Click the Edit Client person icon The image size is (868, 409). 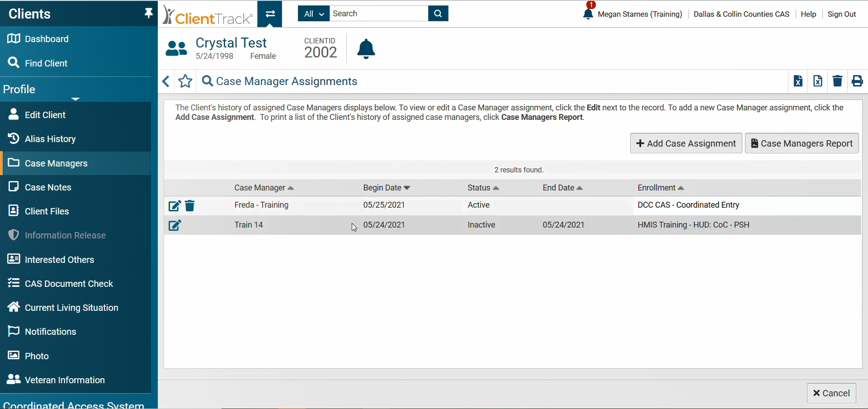[x=14, y=114]
